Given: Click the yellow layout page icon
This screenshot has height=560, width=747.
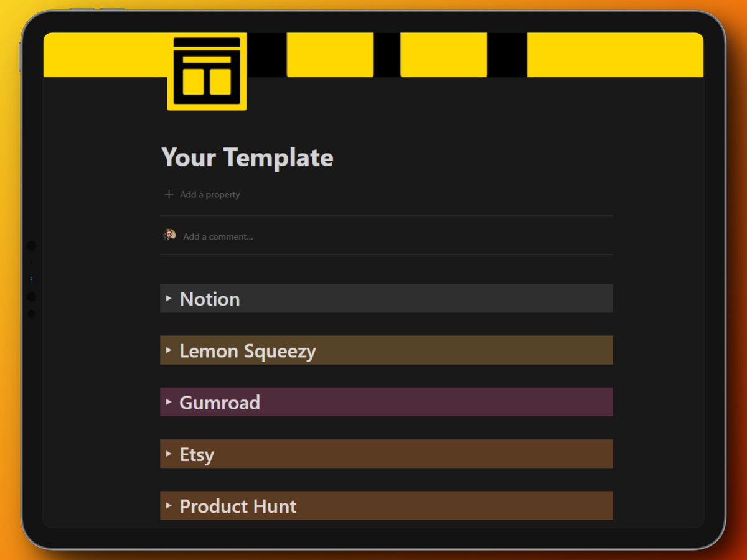Looking at the screenshot, I should 207,72.
